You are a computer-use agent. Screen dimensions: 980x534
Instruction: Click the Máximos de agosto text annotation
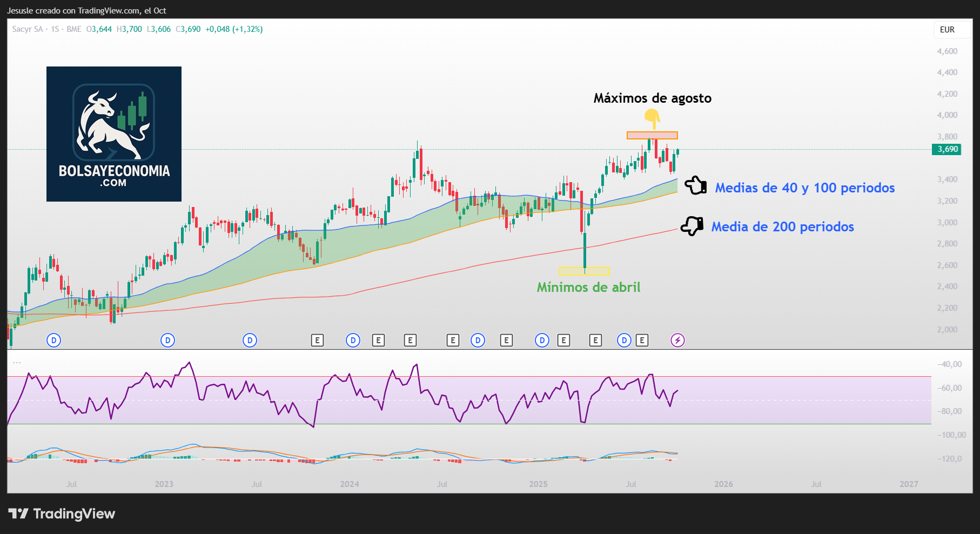click(x=652, y=98)
